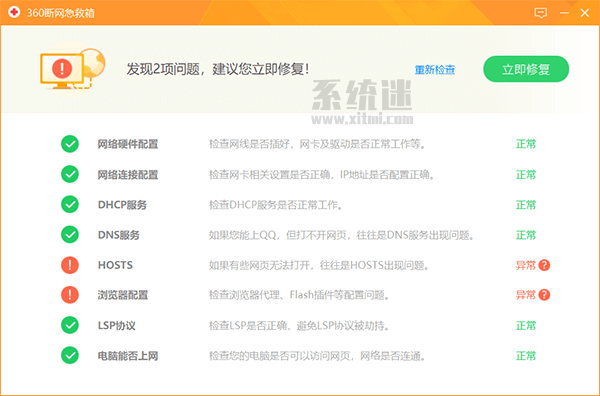This screenshot has width=600, height=396.
Task: Click description 检查DHCP服务是否正常工作
Action: tap(276, 205)
